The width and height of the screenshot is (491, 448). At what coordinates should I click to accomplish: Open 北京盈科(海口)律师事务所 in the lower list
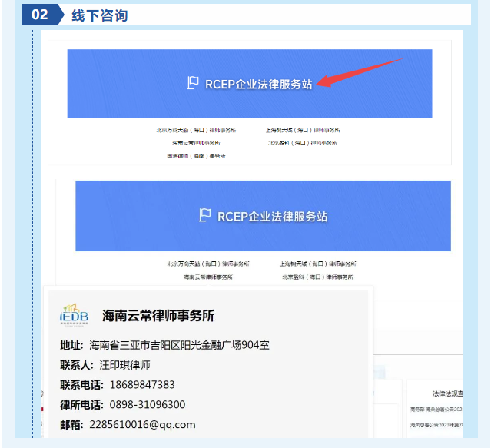click(318, 277)
